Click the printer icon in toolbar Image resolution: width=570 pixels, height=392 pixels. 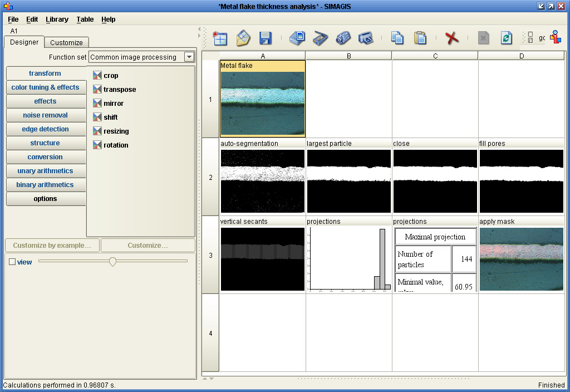click(365, 38)
